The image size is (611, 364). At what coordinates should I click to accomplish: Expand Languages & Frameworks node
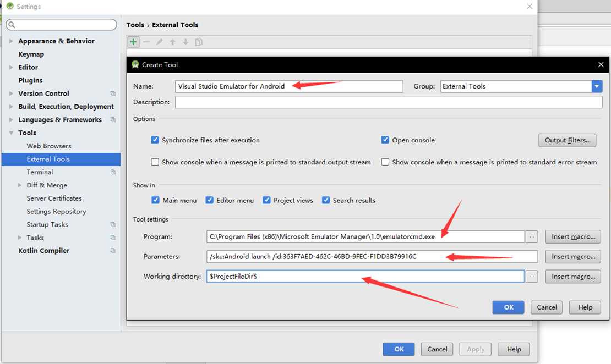(11, 119)
